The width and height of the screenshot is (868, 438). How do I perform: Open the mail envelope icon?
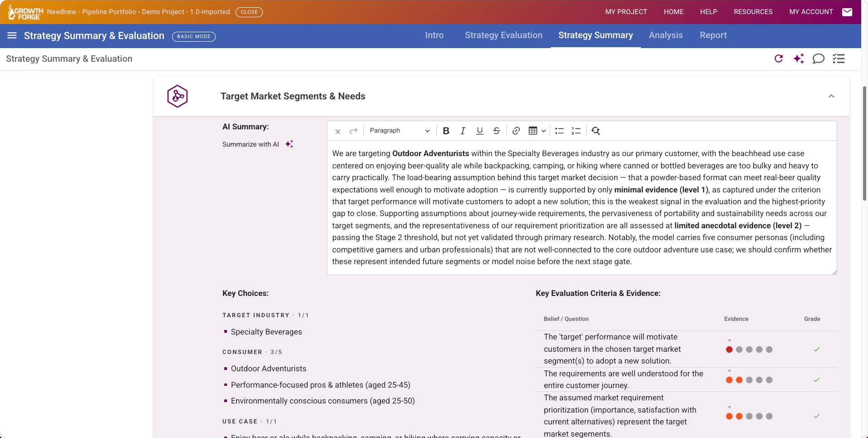click(x=847, y=12)
